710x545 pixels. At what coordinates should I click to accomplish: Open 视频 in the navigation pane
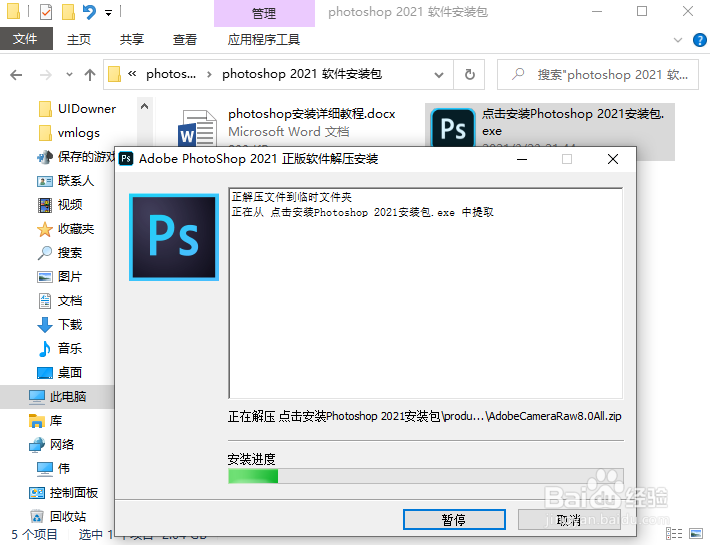coord(60,205)
